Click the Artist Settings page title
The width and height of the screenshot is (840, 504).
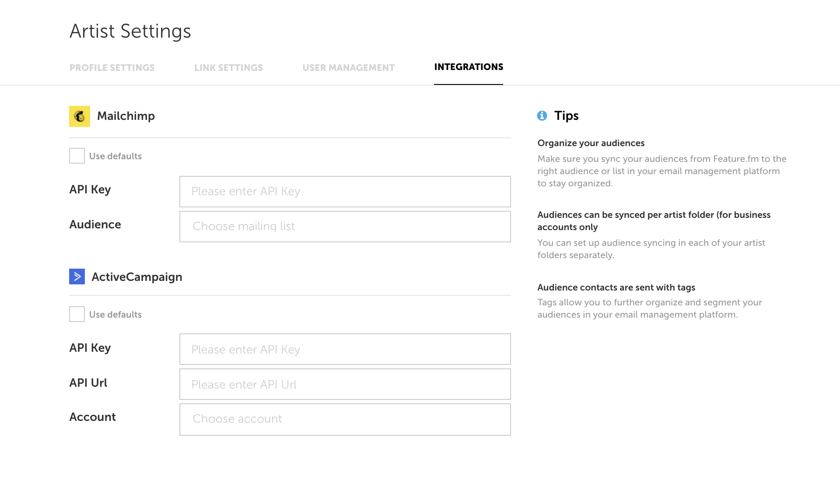coord(130,31)
